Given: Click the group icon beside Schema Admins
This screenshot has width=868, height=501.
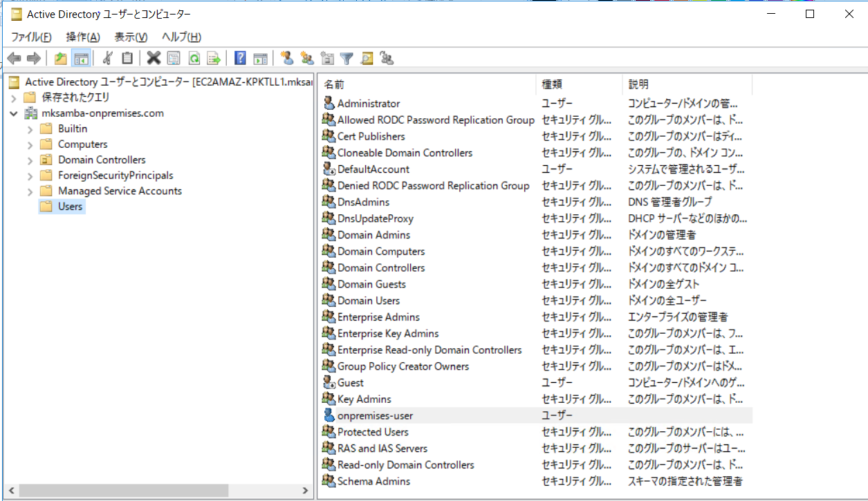Looking at the screenshot, I should 329,481.
